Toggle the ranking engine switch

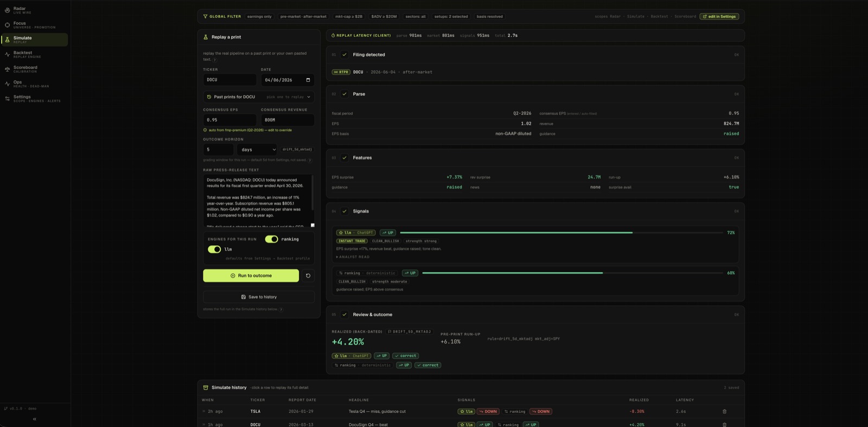pyautogui.click(x=271, y=239)
